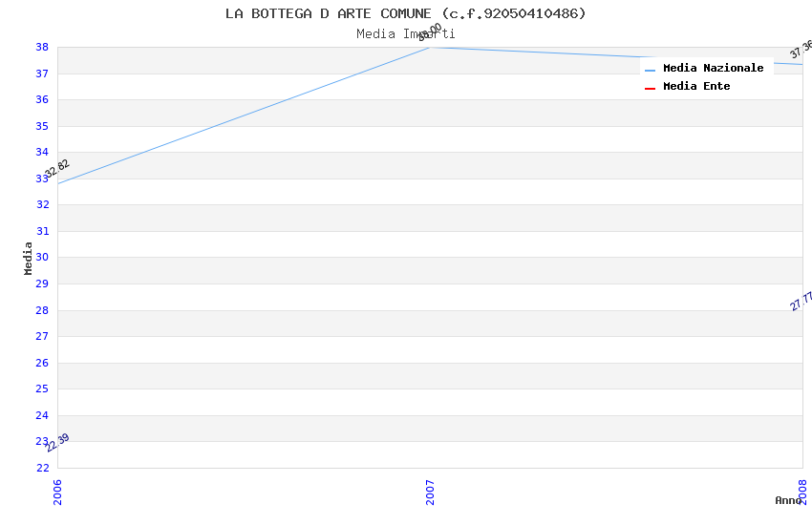Viewport: 812px width, 525px height.
Task: Click the 2006 x-axis label
Action: pyautogui.click(x=57, y=492)
